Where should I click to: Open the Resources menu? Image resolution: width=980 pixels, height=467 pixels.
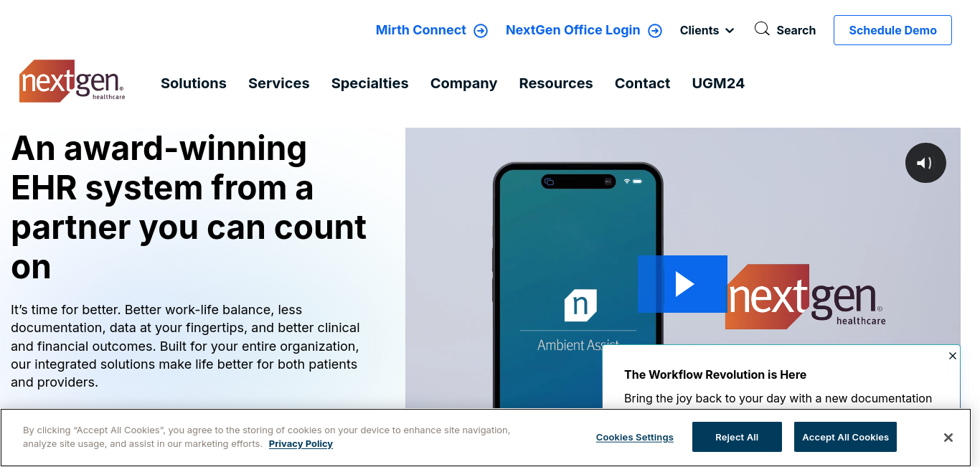point(556,83)
